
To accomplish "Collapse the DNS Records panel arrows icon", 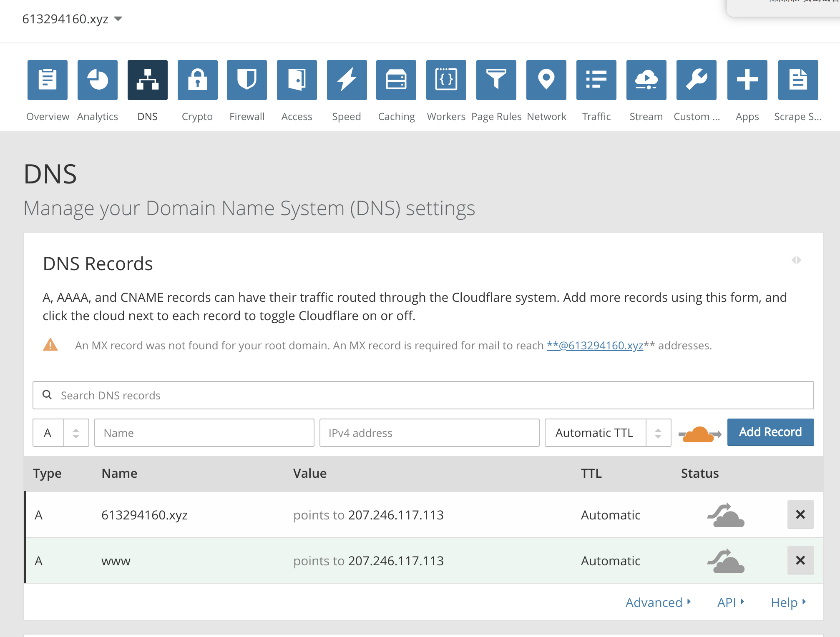I will 796,260.
